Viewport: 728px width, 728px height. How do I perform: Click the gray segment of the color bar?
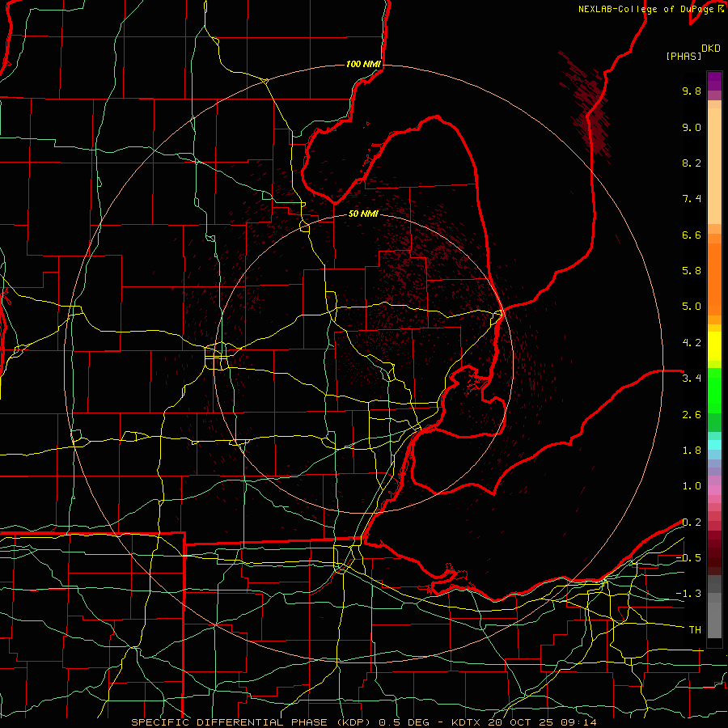pyautogui.click(x=714, y=608)
